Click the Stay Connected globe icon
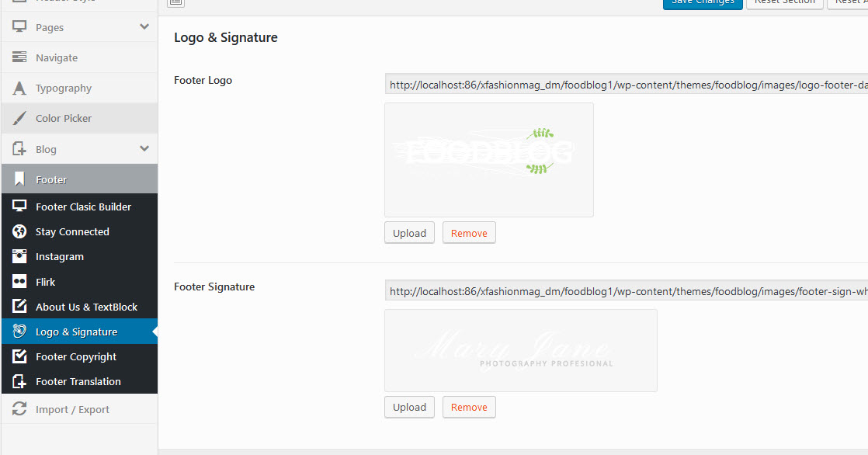This screenshot has height=455, width=868. tap(19, 231)
